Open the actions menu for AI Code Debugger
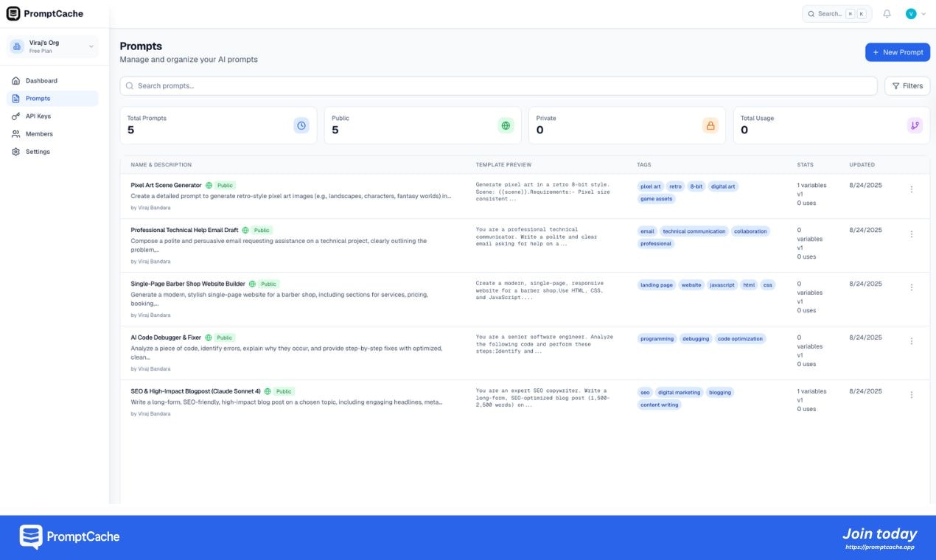 911,340
